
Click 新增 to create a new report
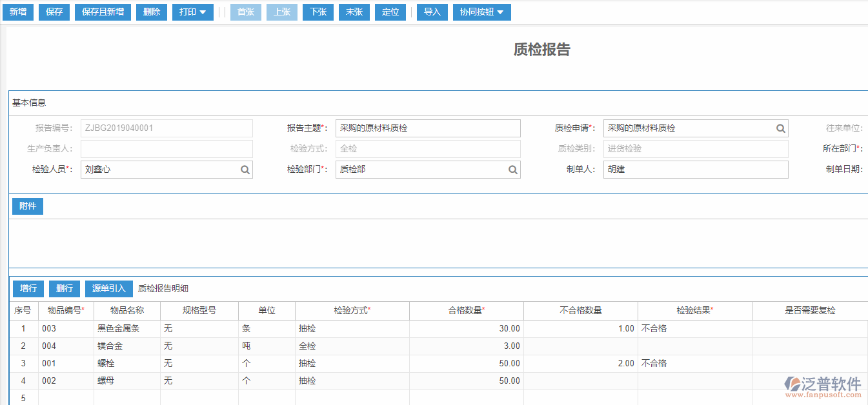click(x=17, y=12)
